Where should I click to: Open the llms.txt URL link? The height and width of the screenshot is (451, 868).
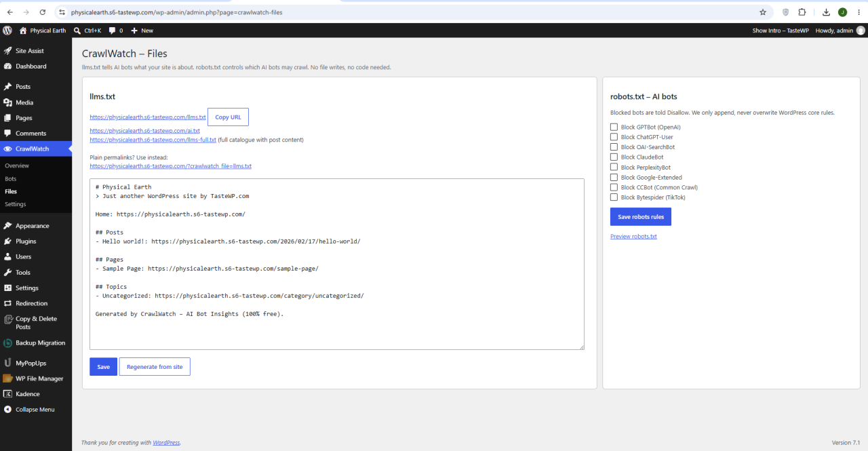point(148,117)
